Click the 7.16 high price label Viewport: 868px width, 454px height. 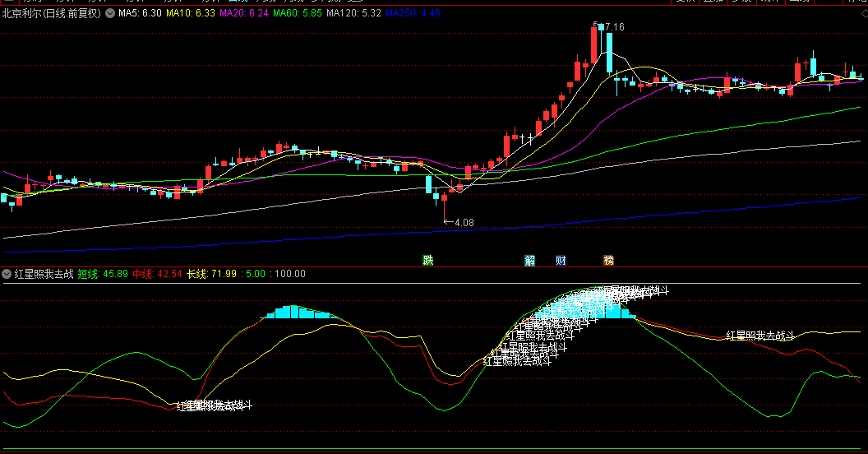click(x=615, y=26)
